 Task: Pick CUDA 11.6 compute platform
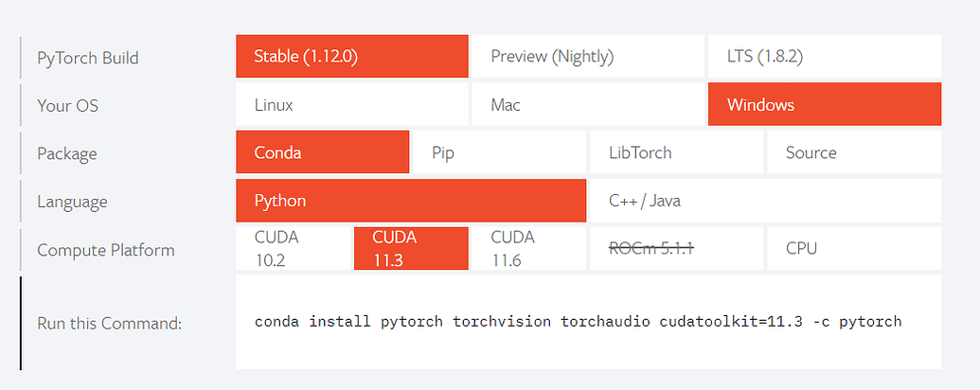coord(528,249)
